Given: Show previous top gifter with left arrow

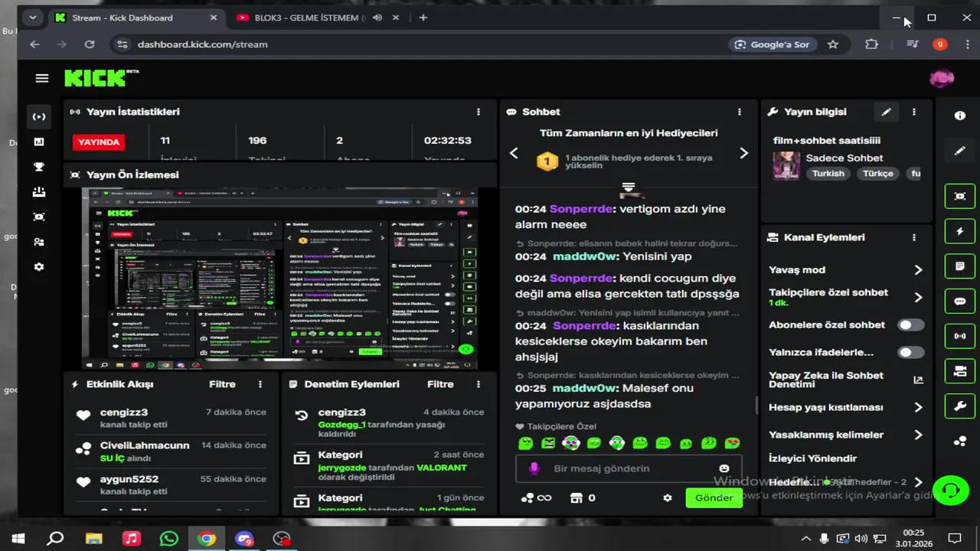Looking at the screenshot, I should 514,153.
